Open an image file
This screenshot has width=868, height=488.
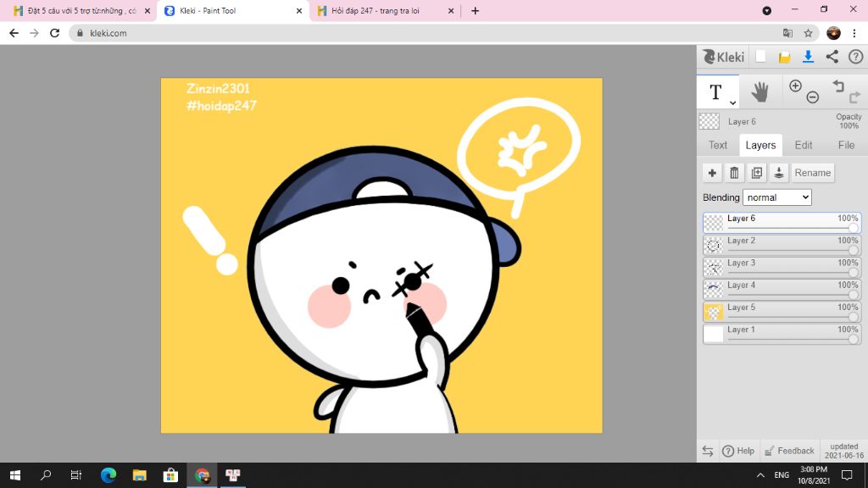coord(784,57)
